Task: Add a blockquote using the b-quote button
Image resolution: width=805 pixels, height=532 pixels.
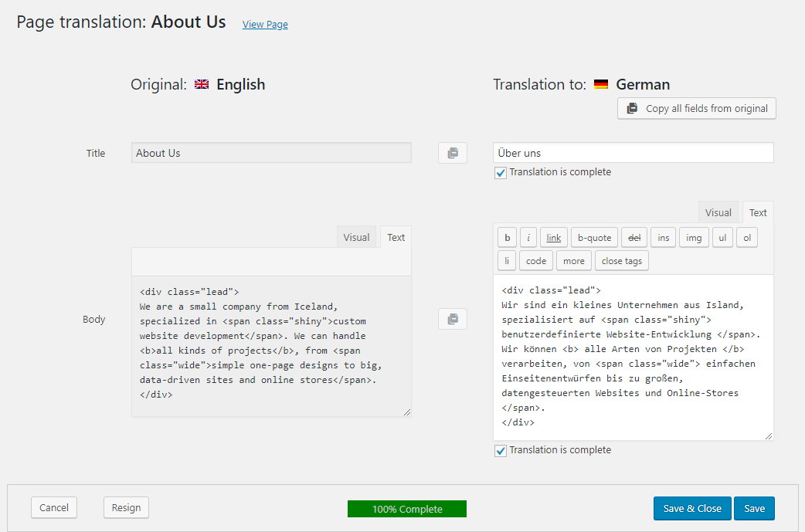Action: click(593, 237)
